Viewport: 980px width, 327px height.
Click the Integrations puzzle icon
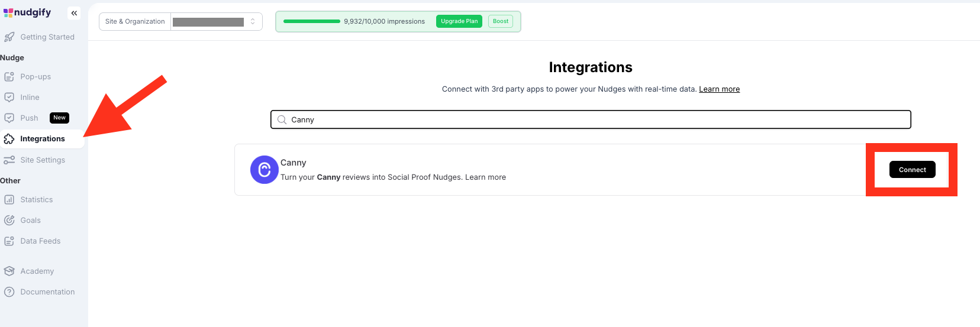(x=9, y=139)
